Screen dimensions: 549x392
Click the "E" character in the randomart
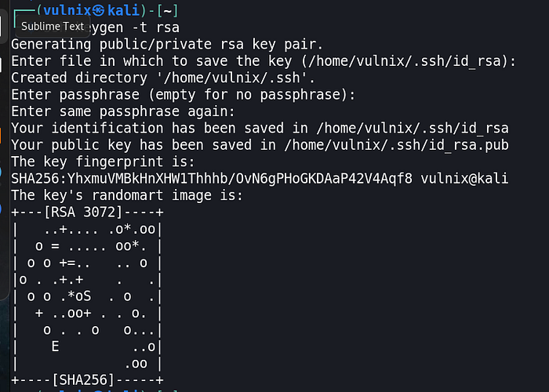[55, 347]
